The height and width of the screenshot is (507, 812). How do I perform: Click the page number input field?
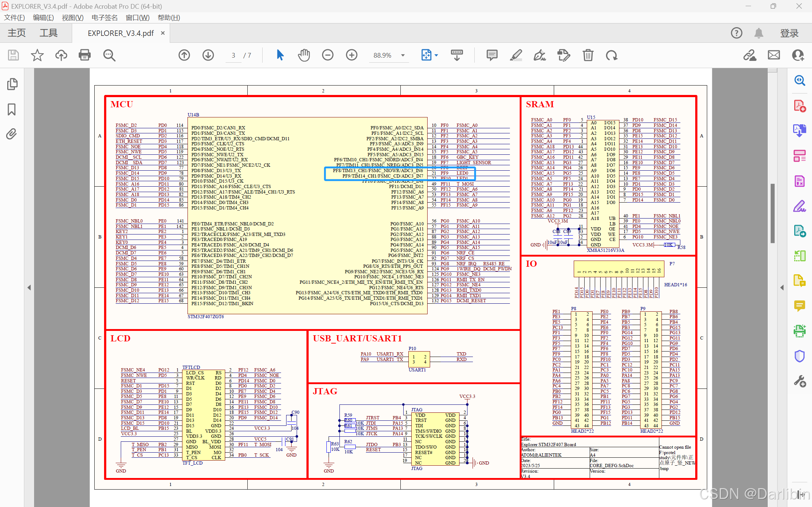coord(233,55)
